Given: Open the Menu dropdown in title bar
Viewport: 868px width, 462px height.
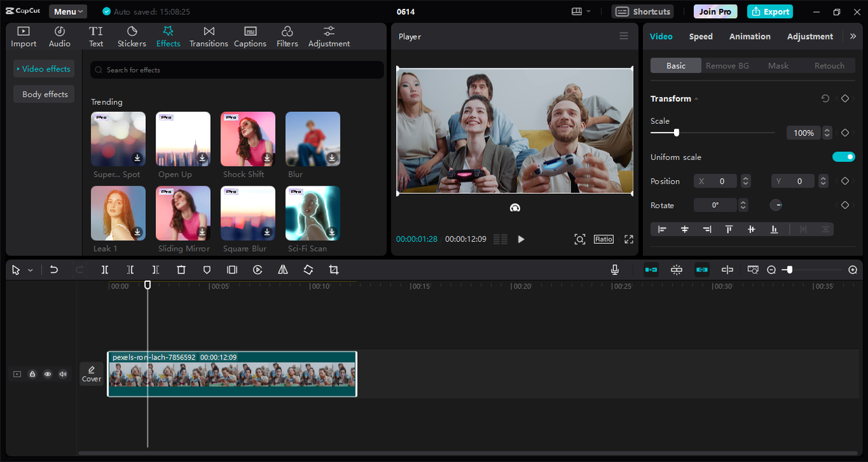Looking at the screenshot, I should tap(68, 12).
